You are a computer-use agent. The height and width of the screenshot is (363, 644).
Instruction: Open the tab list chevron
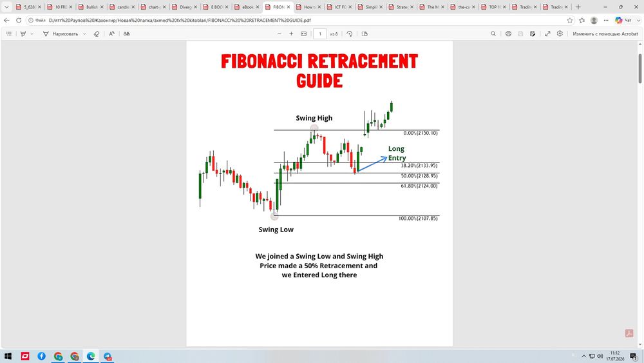coord(6,7)
